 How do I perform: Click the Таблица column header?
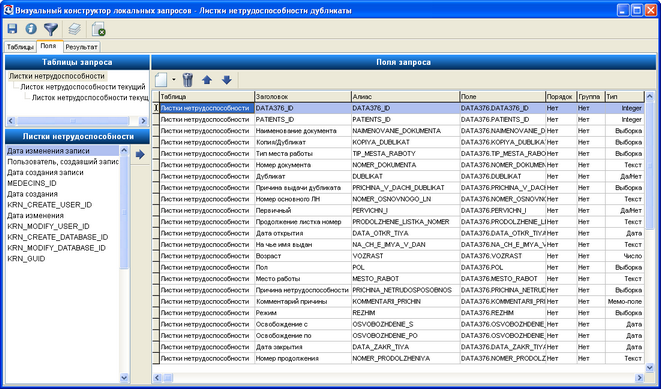pyautogui.click(x=207, y=97)
